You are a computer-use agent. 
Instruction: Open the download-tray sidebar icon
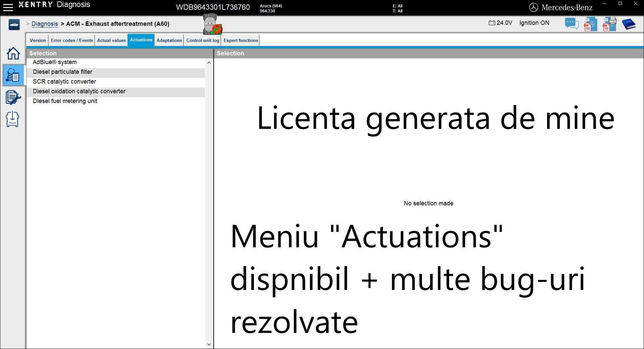tap(12, 119)
